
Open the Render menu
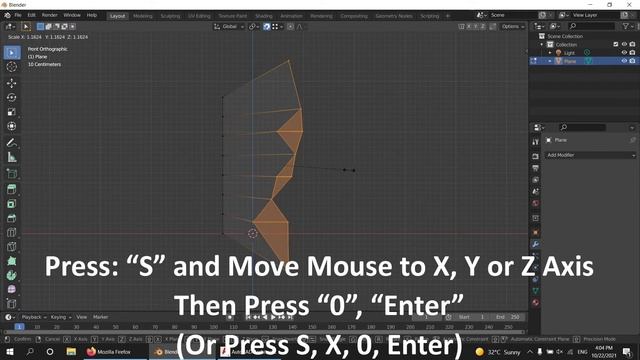coord(50,16)
